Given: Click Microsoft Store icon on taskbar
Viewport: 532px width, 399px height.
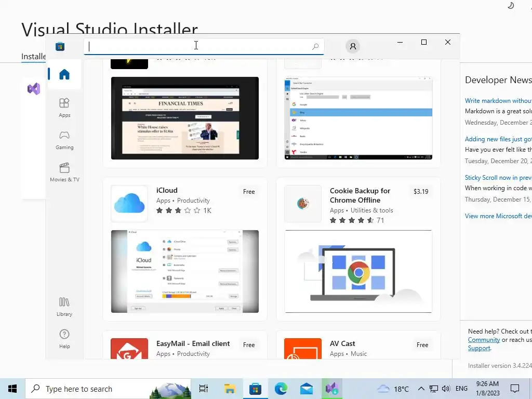Looking at the screenshot, I should coord(255,389).
